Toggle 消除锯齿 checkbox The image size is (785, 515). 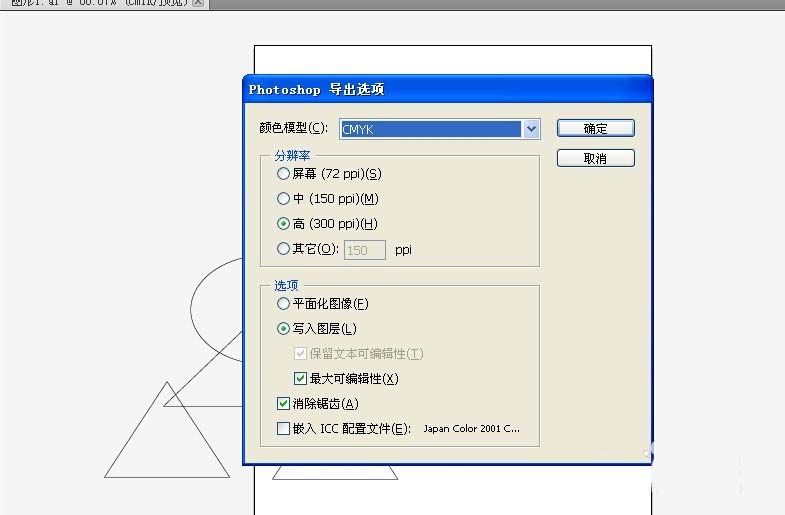(x=283, y=403)
